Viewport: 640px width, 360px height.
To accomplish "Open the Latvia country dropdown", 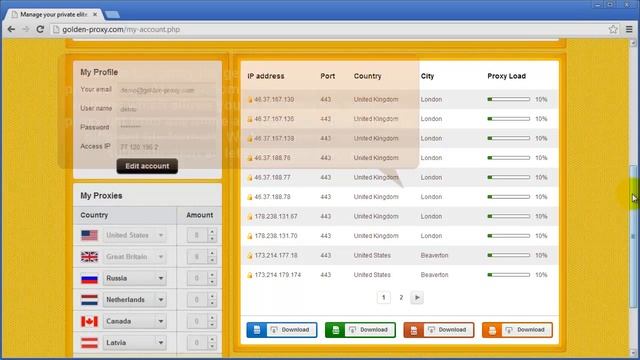I will (134, 343).
